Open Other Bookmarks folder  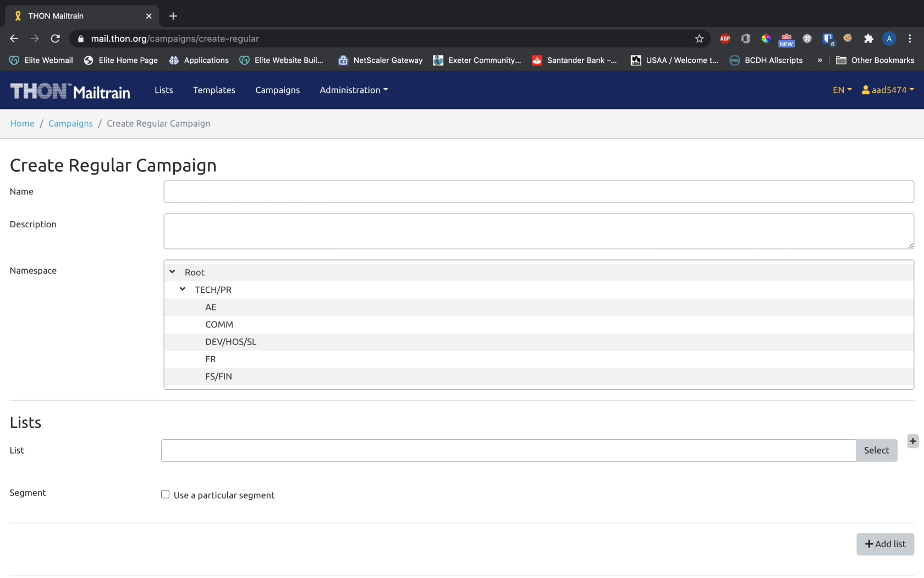pyautogui.click(x=875, y=60)
